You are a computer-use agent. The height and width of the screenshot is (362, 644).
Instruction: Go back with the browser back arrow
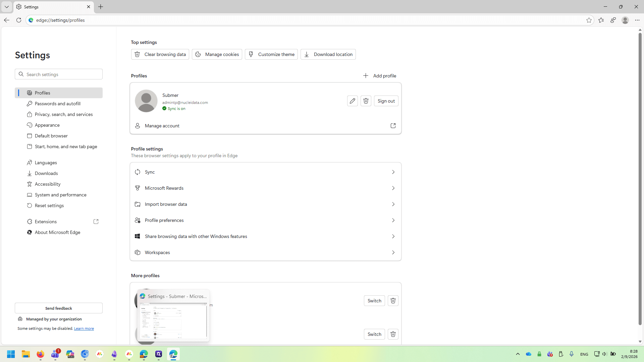7,20
